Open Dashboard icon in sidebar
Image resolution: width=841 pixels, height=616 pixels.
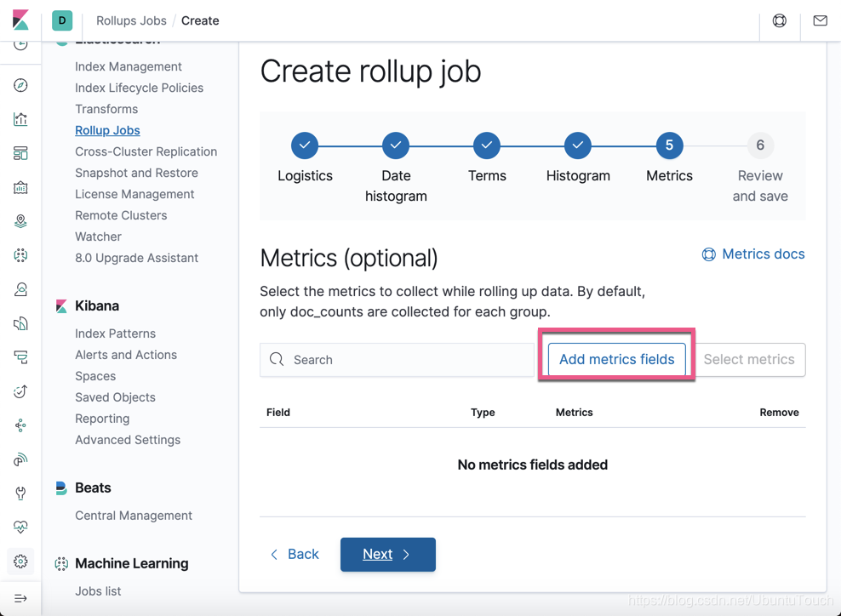click(x=20, y=153)
